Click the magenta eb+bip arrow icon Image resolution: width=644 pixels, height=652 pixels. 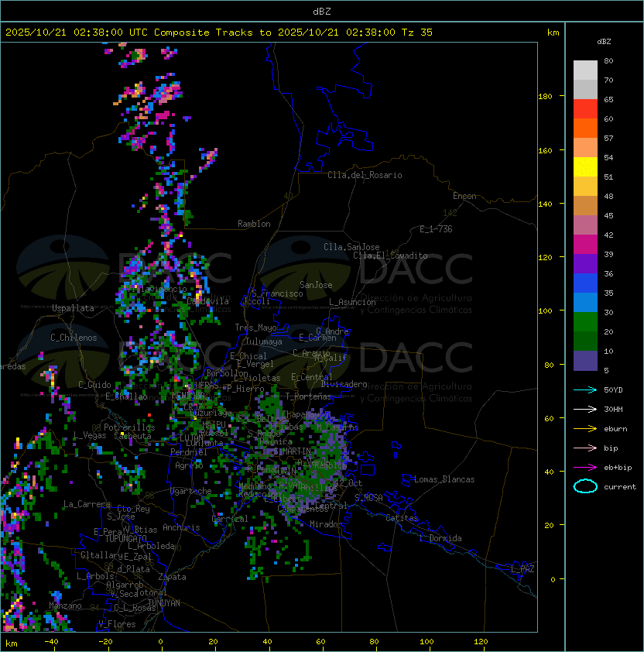pos(585,468)
